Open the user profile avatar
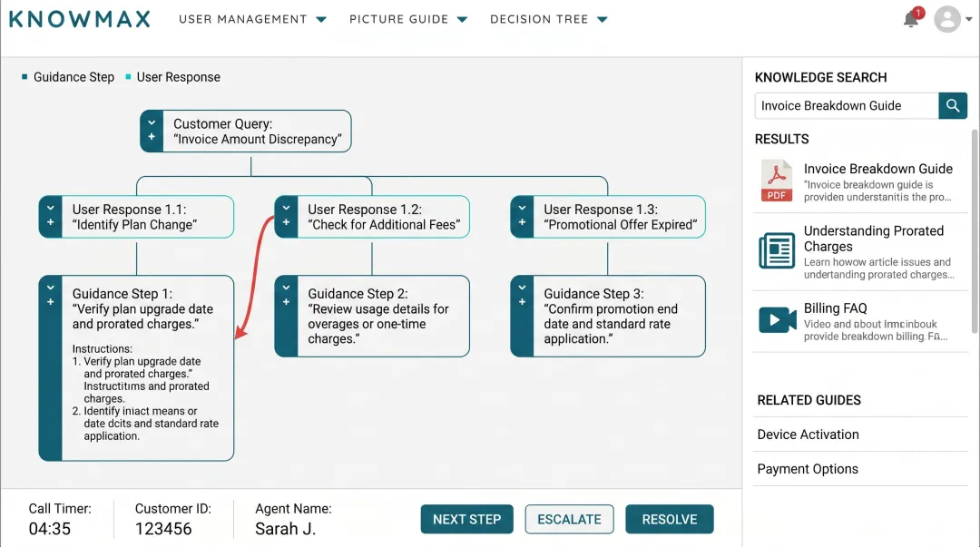Image resolution: width=980 pixels, height=547 pixels. click(946, 19)
